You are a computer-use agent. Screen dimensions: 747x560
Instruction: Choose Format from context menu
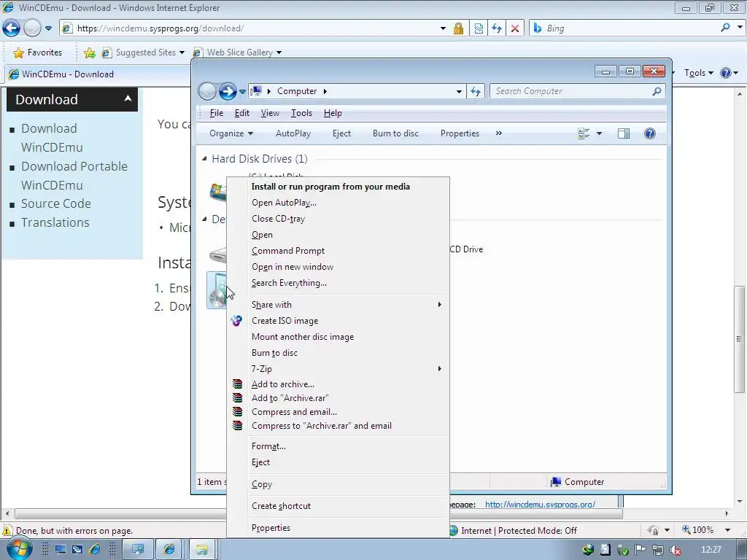(x=338, y=446)
